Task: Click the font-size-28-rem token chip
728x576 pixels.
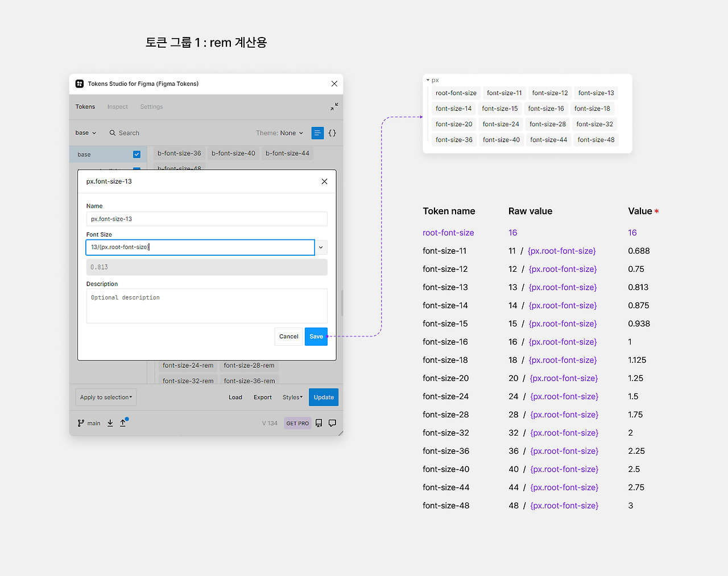Action: (249, 366)
